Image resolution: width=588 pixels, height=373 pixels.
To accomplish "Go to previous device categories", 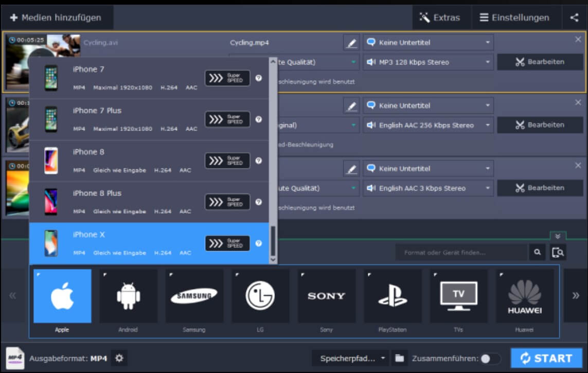I will point(13,296).
